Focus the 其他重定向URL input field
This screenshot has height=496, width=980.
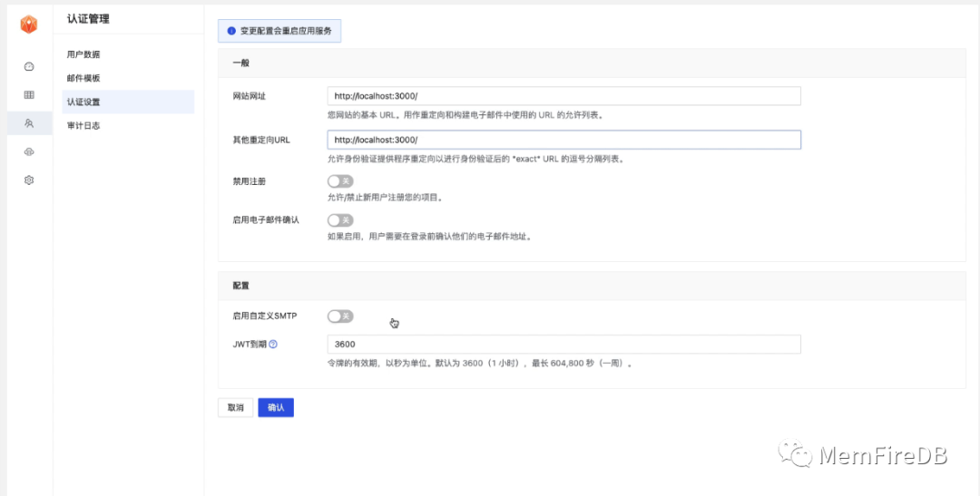563,140
